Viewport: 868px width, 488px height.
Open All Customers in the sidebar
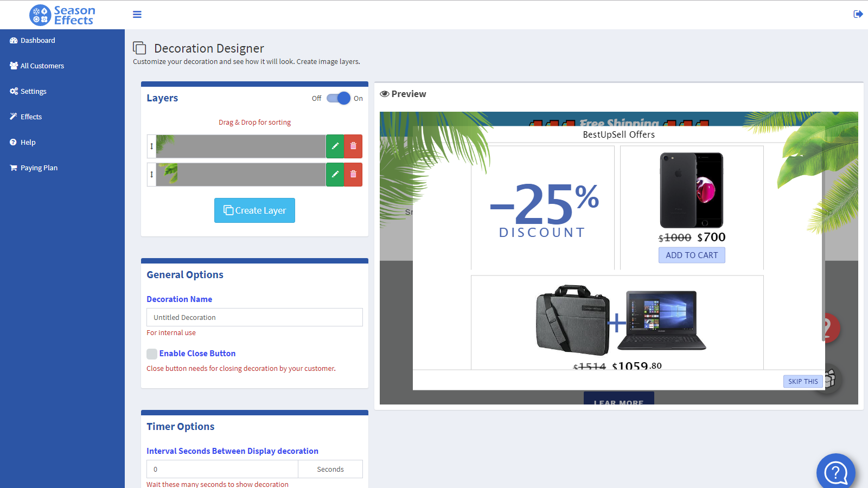[x=37, y=66]
